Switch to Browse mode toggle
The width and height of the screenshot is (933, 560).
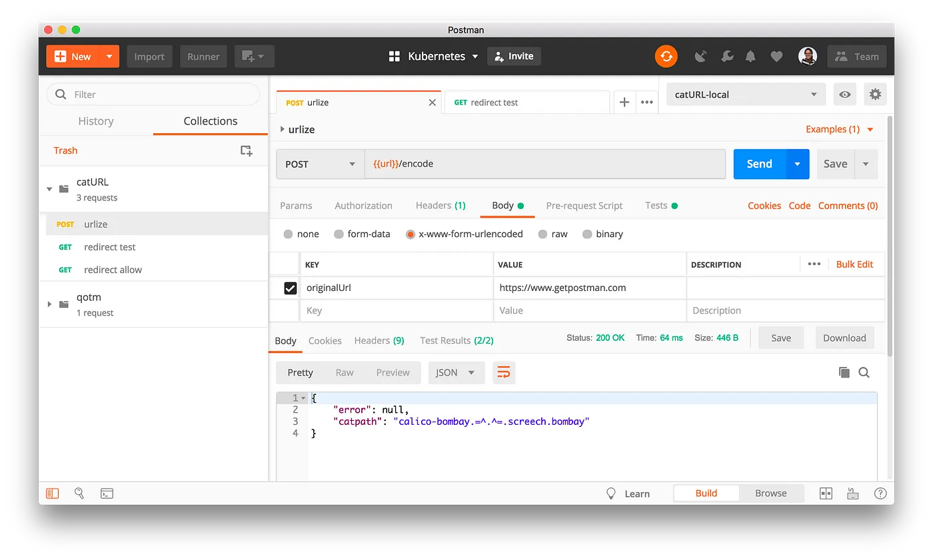tap(770, 493)
